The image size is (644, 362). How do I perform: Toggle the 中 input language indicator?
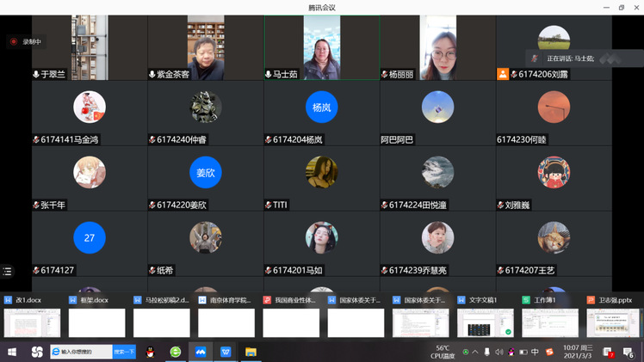pyautogui.click(x=535, y=352)
